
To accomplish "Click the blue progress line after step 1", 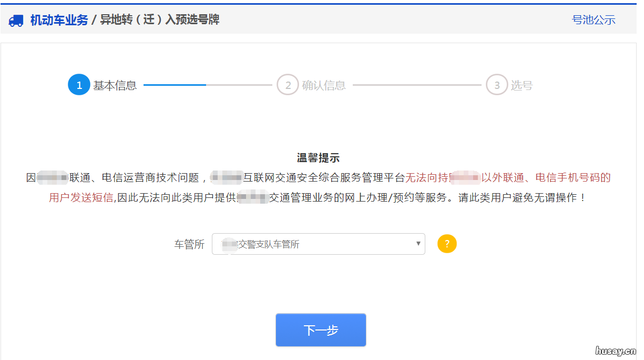I will tap(173, 84).
